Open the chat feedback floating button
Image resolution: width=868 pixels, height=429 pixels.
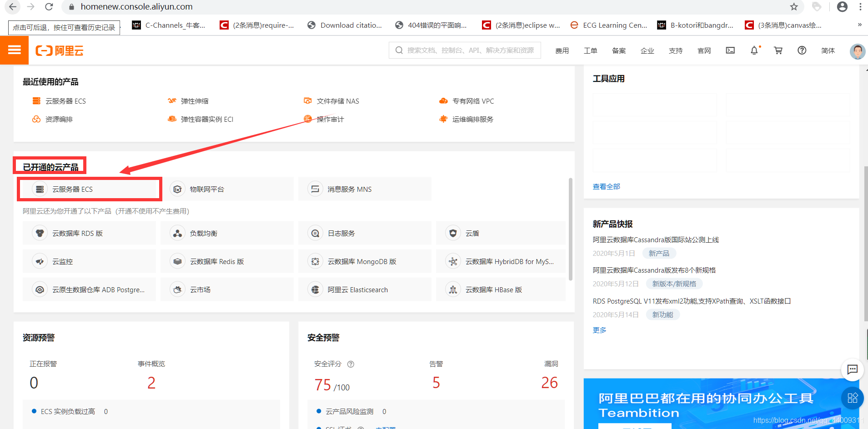point(853,369)
